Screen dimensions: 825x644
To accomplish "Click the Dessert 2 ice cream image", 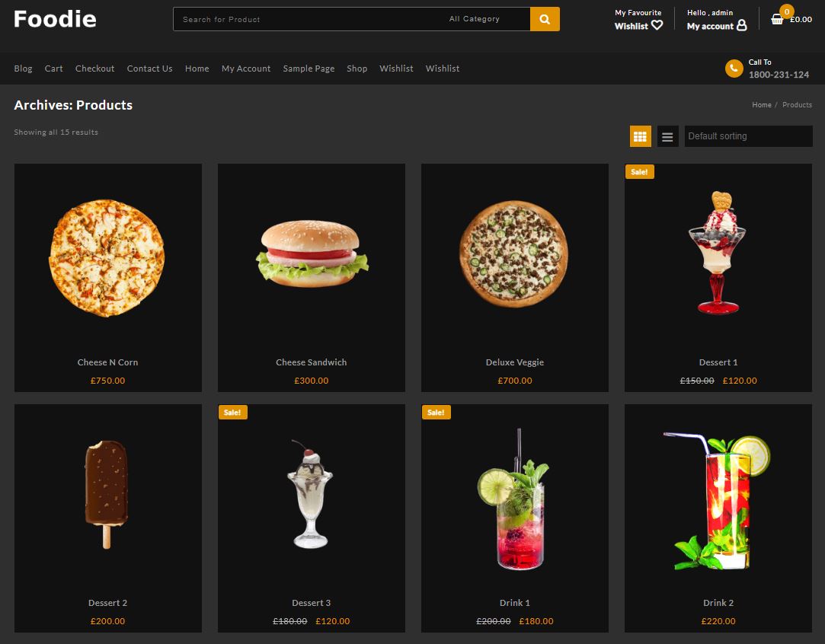I will (107, 493).
